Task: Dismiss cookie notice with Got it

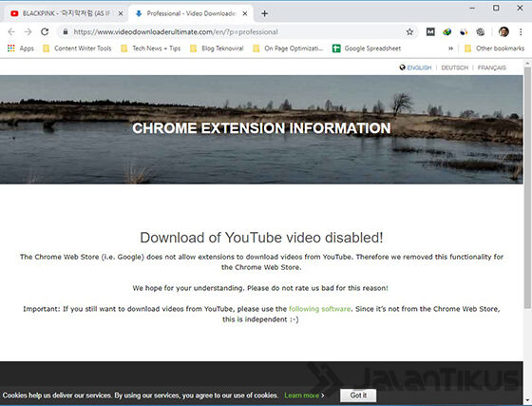Action: coord(358,396)
